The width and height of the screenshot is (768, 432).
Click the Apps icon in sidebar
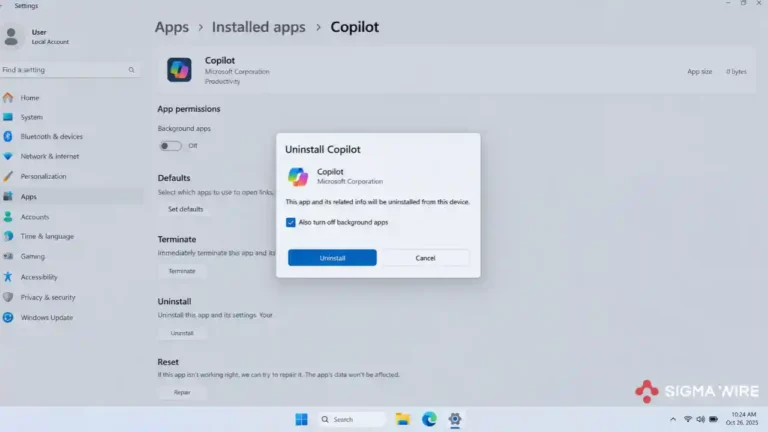[8, 196]
